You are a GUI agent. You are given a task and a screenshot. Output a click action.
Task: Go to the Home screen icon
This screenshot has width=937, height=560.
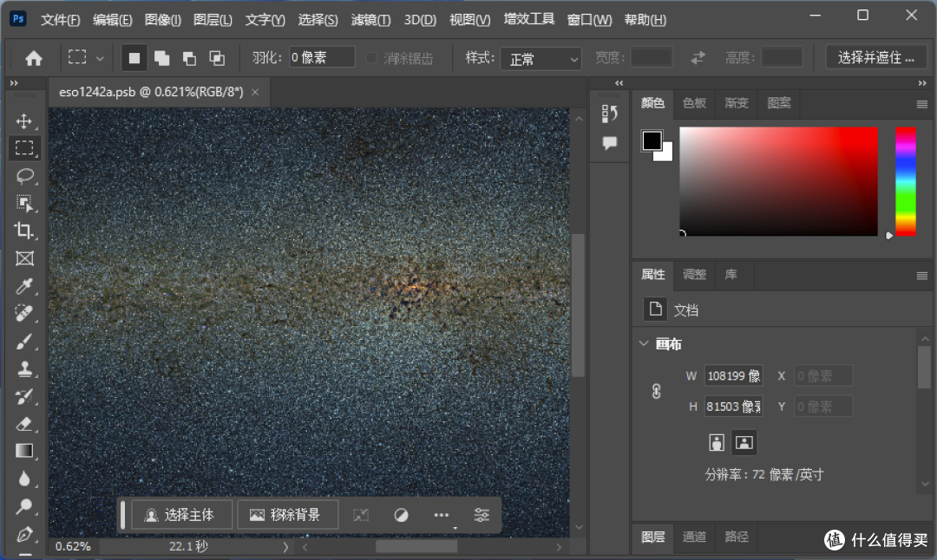click(34, 58)
